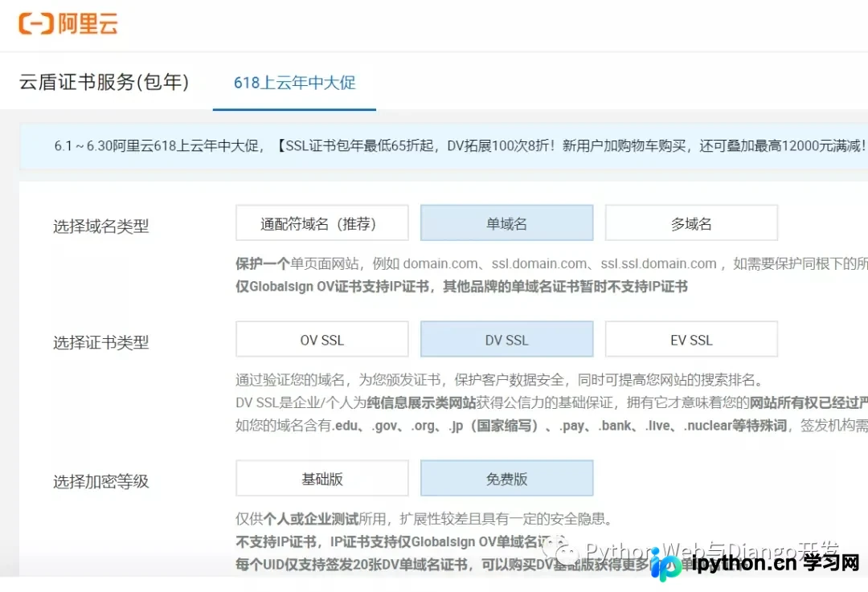The width and height of the screenshot is (868, 592).
Task: Pick 基础版 encryption level
Action: tap(322, 478)
